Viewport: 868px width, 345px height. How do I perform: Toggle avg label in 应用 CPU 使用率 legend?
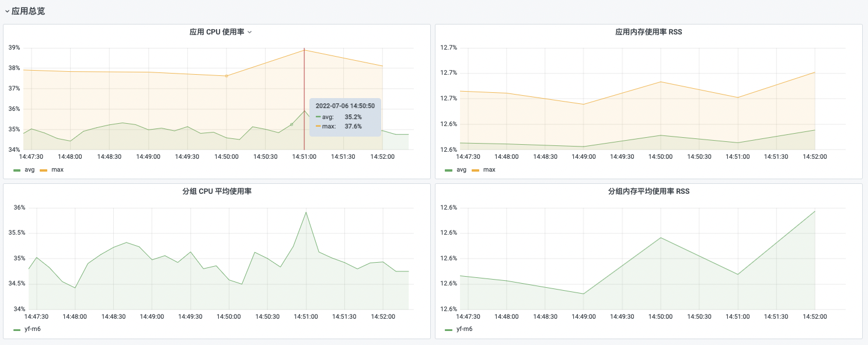click(x=29, y=170)
